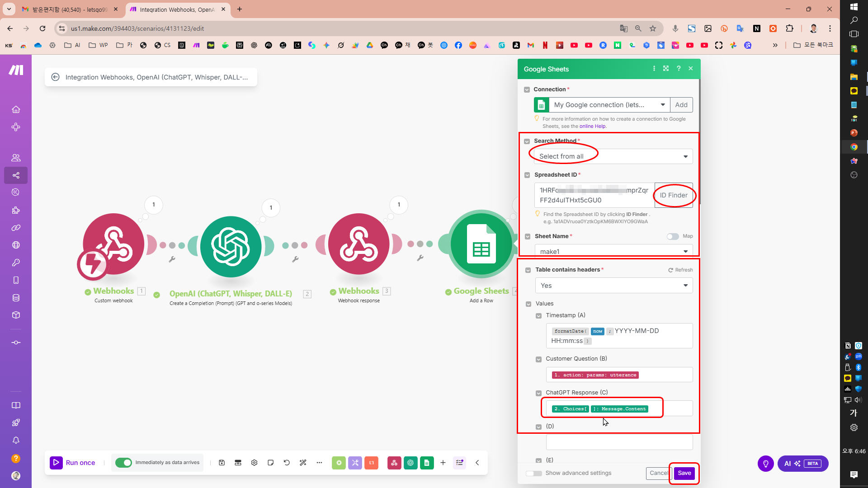Open AI assistant BETA button
The width and height of the screenshot is (868, 488).
point(803,464)
